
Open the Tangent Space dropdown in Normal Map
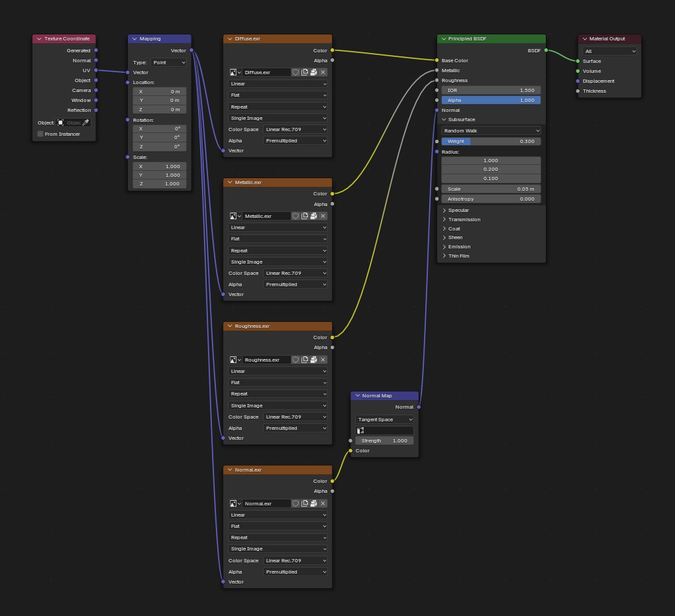384,419
